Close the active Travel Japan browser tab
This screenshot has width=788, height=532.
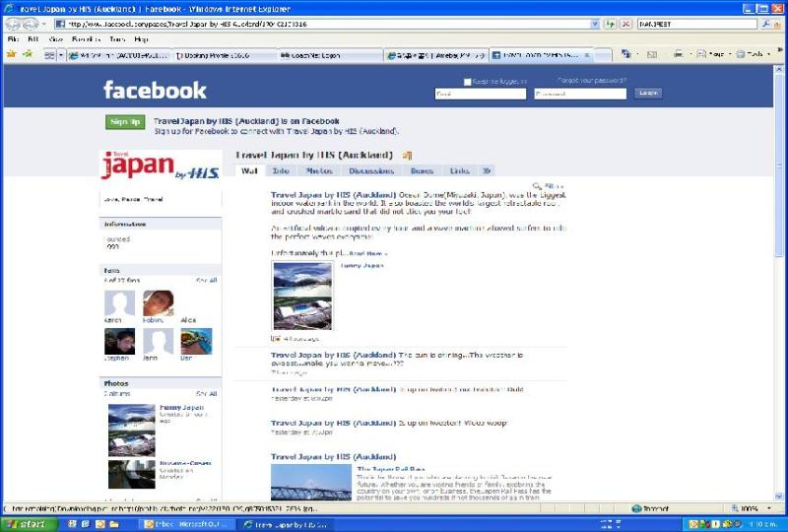[x=586, y=55]
